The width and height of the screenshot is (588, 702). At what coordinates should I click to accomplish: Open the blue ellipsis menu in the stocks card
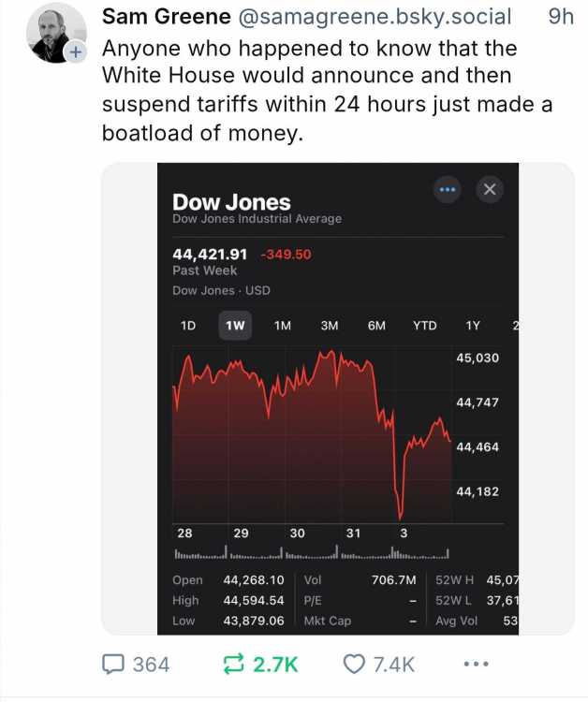click(x=447, y=189)
